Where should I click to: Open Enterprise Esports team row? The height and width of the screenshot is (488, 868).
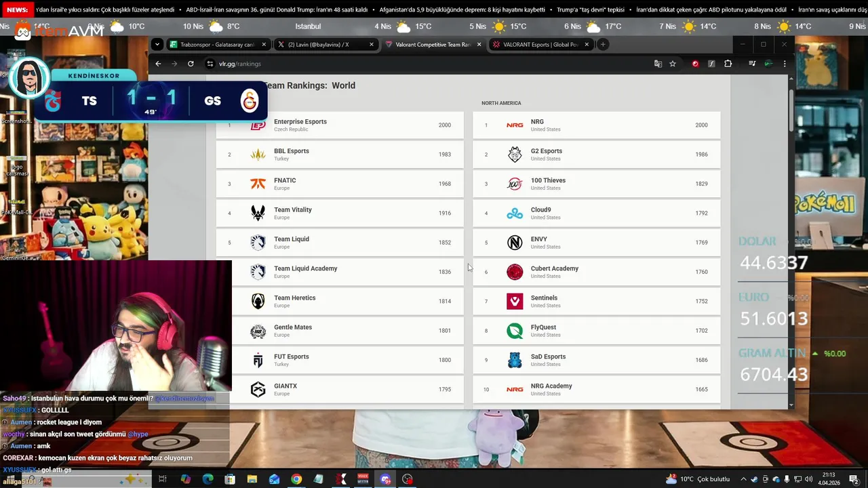(340, 125)
